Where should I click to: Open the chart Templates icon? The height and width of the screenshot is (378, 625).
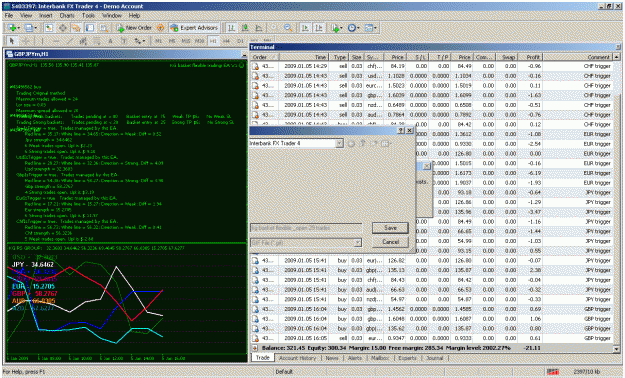point(369,28)
